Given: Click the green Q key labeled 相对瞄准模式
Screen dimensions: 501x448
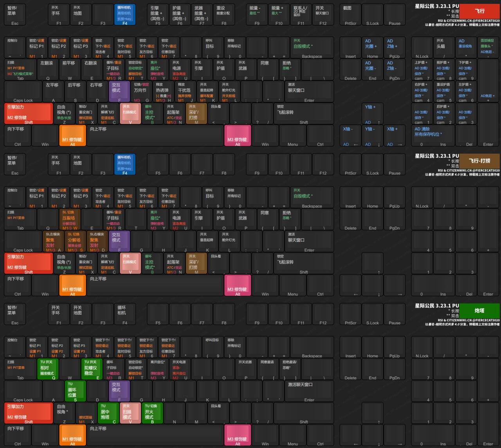Looking at the screenshot, I should [x=48, y=369].
